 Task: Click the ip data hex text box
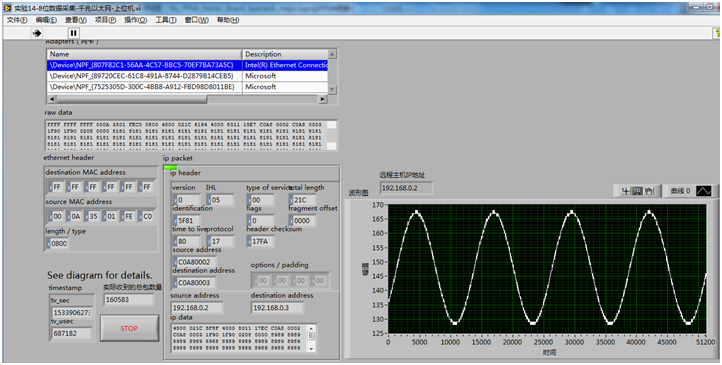pos(239,339)
